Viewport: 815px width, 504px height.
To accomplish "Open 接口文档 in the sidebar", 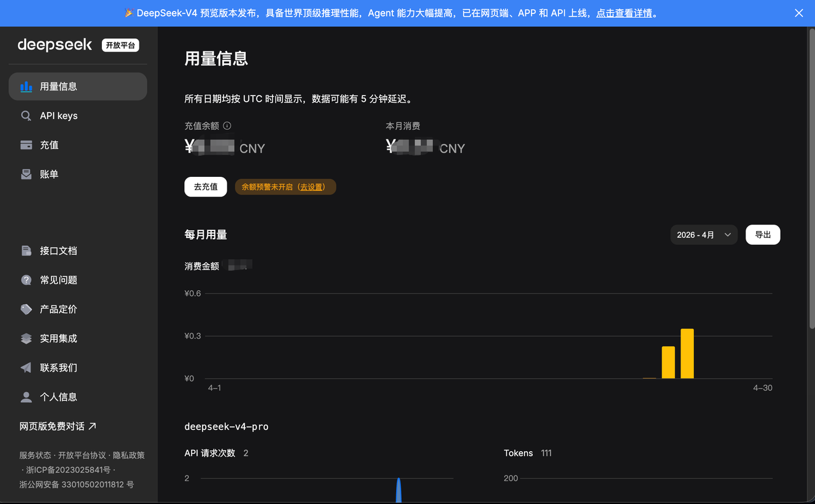I will pos(78,251).
